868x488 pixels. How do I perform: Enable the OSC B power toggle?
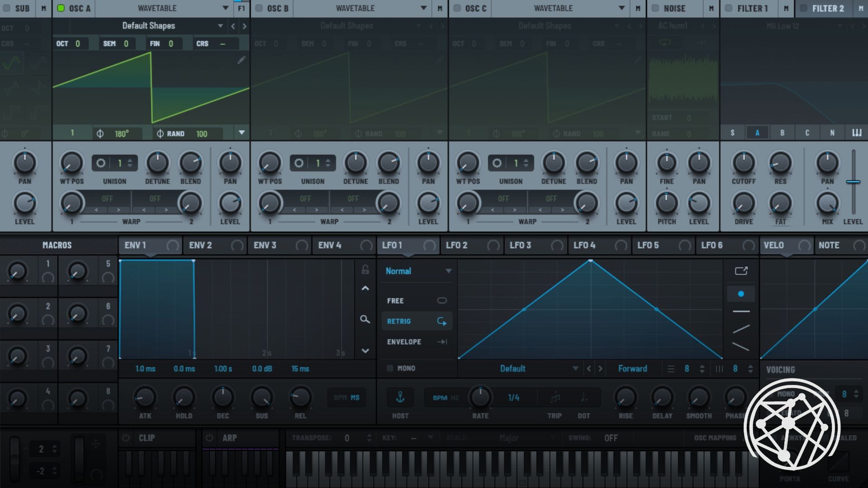[259, 8]
